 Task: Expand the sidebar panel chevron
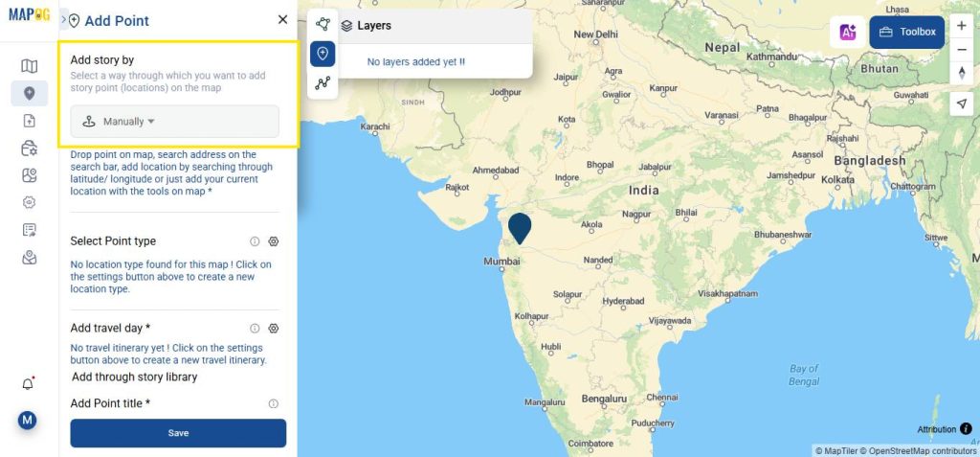point(64,20)
